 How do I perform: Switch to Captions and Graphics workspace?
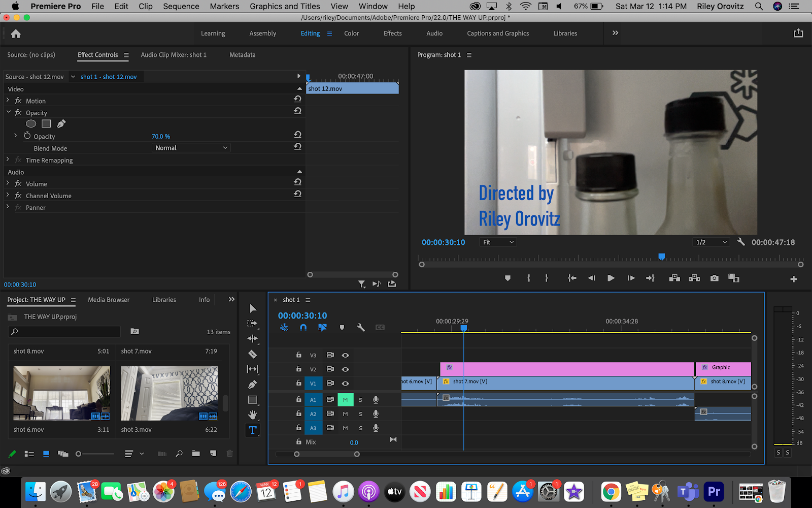[498, 34]
